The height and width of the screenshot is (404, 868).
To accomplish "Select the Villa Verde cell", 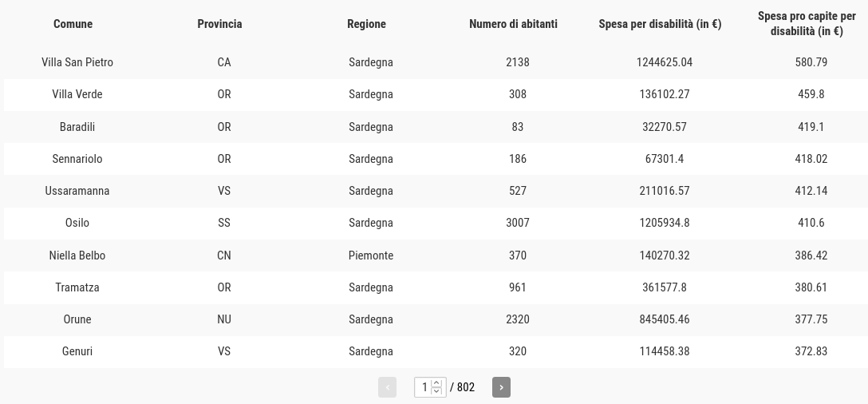I will (x=77, y=94).
